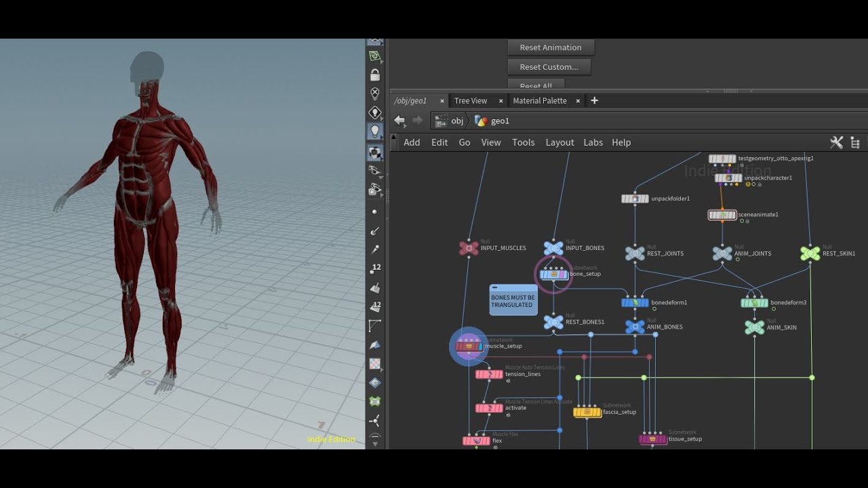Close the Tree View tab
868x488 pixels.
501,100
